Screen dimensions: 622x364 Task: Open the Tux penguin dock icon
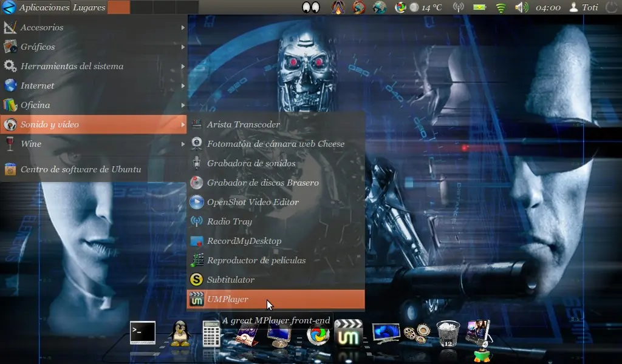point(180,334)
